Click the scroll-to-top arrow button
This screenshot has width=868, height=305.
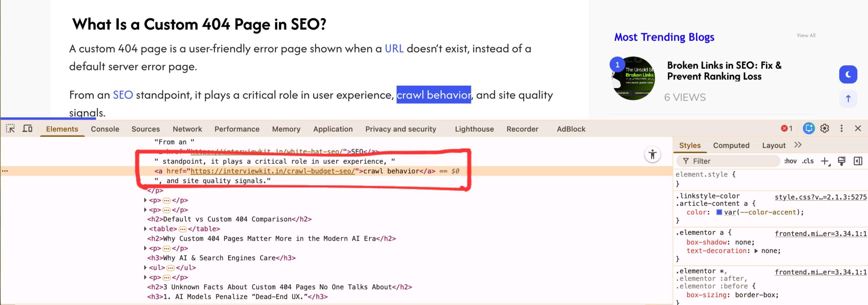tap(848, 99)
